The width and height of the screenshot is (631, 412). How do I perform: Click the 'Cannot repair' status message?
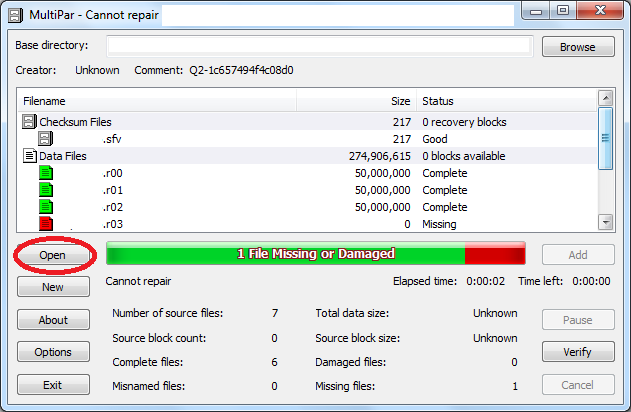pyautogui.click(x=138, y=281)
